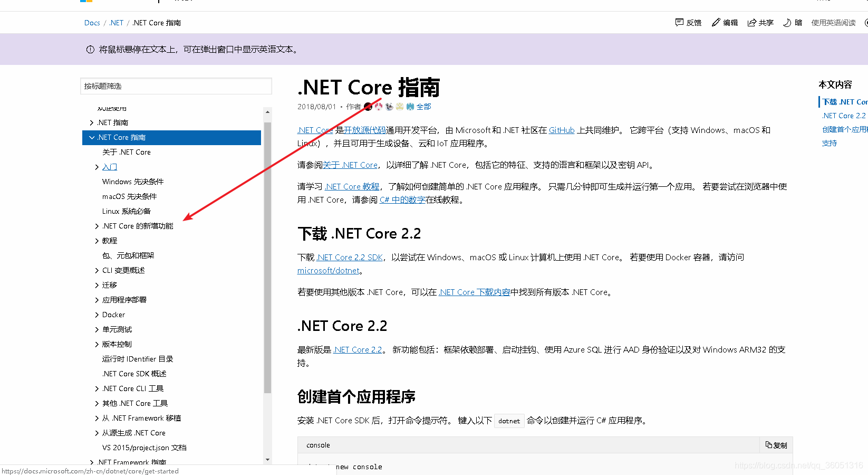Expand the 迁移 tree node

[x=97, y=285]
